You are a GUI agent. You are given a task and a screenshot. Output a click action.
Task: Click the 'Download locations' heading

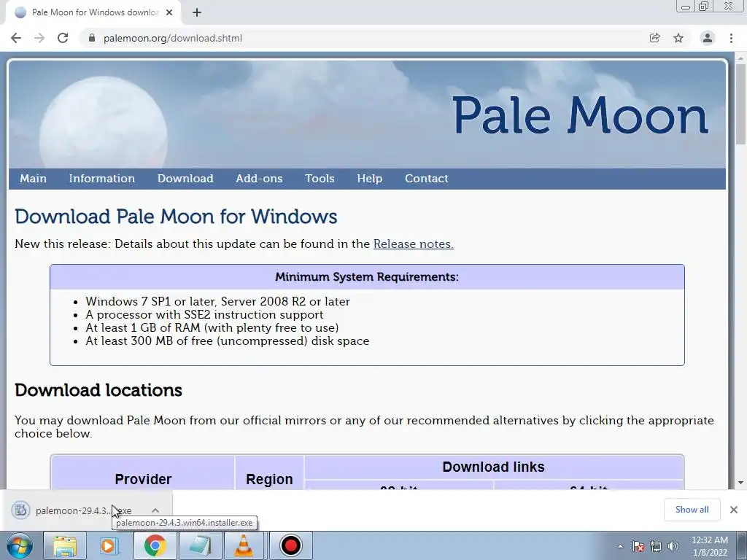(x=98, y=391)
